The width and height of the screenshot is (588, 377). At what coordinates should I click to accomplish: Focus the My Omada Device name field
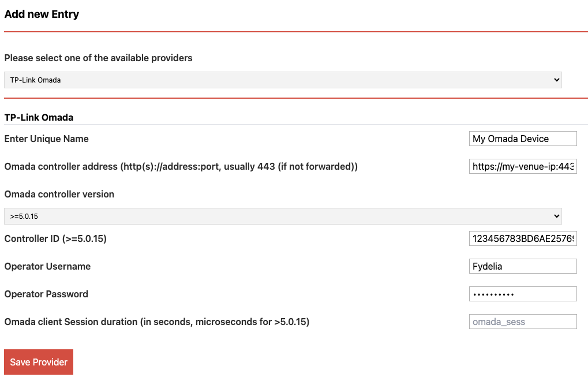pos(523,139)
